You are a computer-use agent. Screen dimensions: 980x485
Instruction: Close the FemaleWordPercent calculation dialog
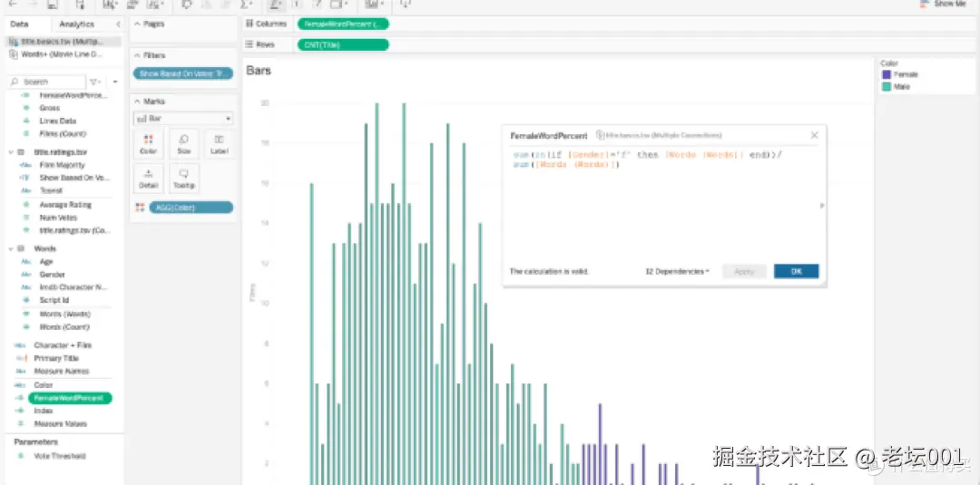[814, 135]
